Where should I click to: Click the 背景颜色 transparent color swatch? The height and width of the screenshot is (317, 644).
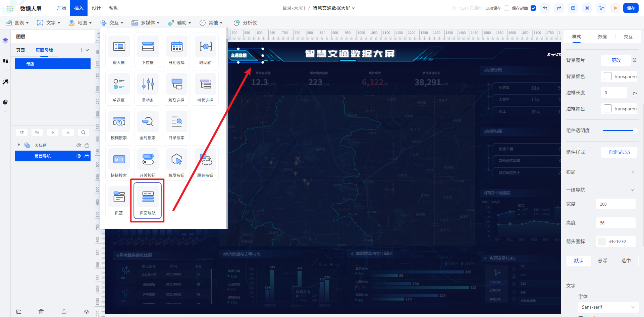(608, 76)
